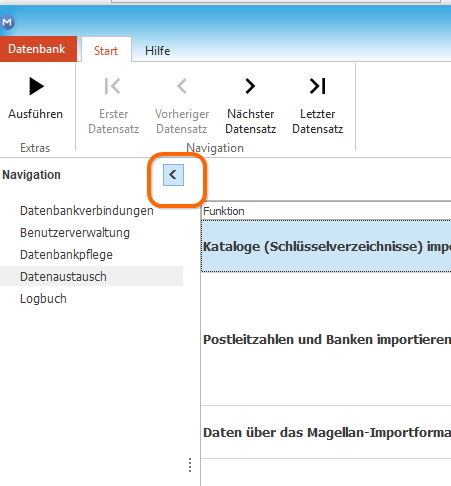Select Datenbankpflege navigation entry
Viewport: 451px width, 486px height.
(x=66, y=255)
